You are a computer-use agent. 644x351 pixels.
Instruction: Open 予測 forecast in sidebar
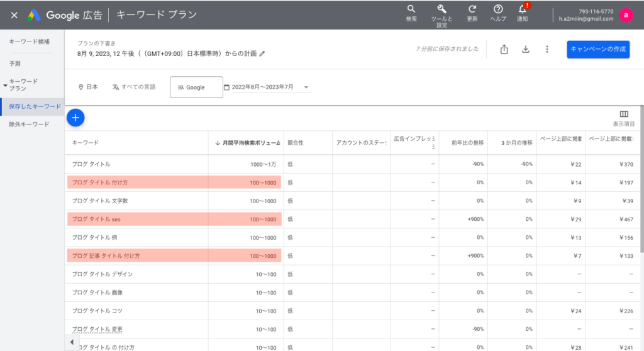(x=15, y=64)
